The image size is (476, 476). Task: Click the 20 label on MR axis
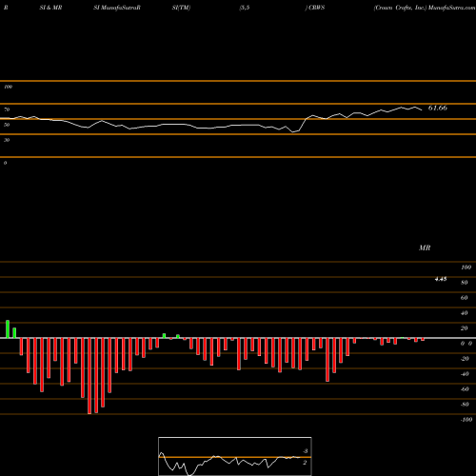click(465, 328)
